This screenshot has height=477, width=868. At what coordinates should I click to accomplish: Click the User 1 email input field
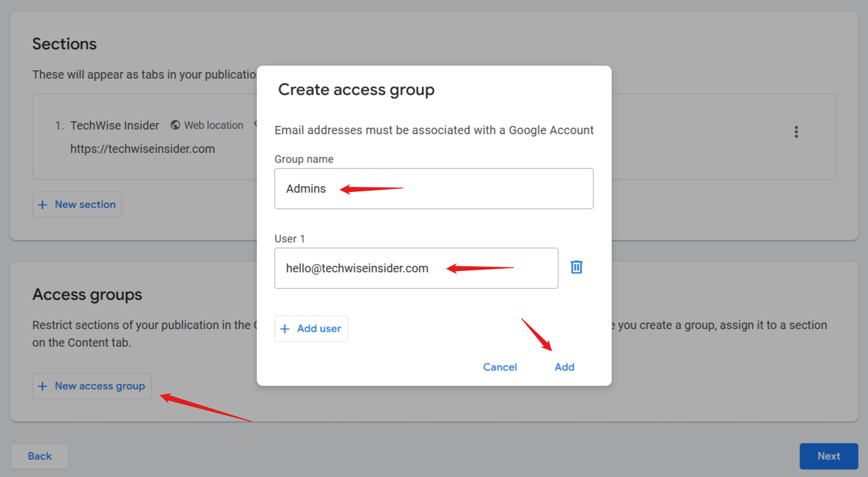point(416,268)
